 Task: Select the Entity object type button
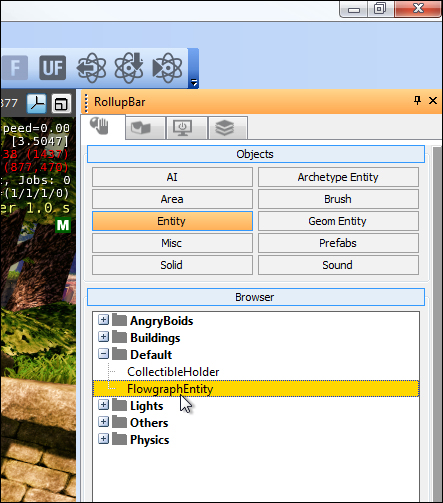[x=172, y=221]
